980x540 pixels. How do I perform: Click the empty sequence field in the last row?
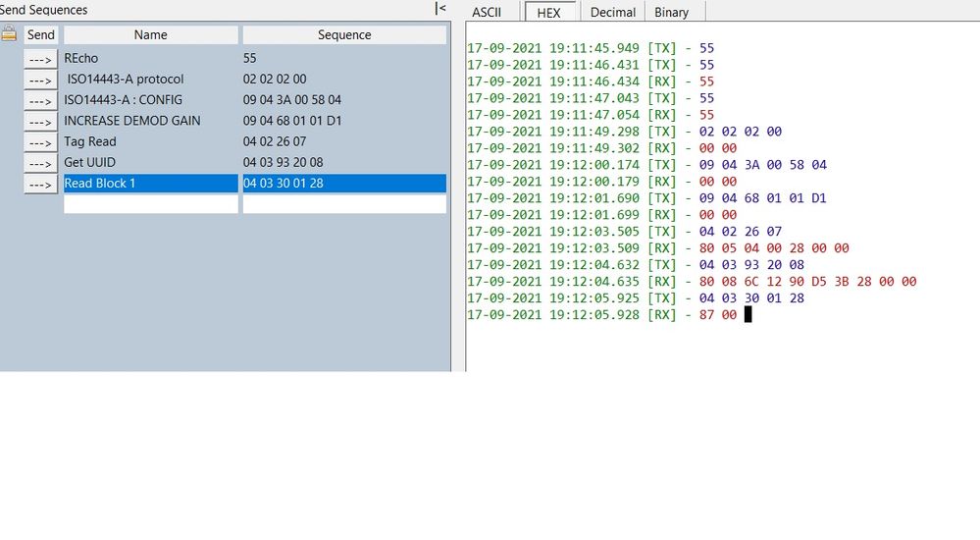(344, 204)
